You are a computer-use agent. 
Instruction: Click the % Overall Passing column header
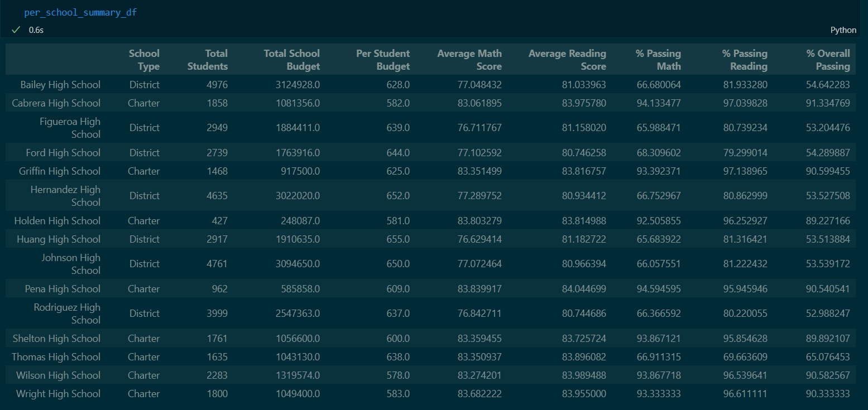click(828, 59)
